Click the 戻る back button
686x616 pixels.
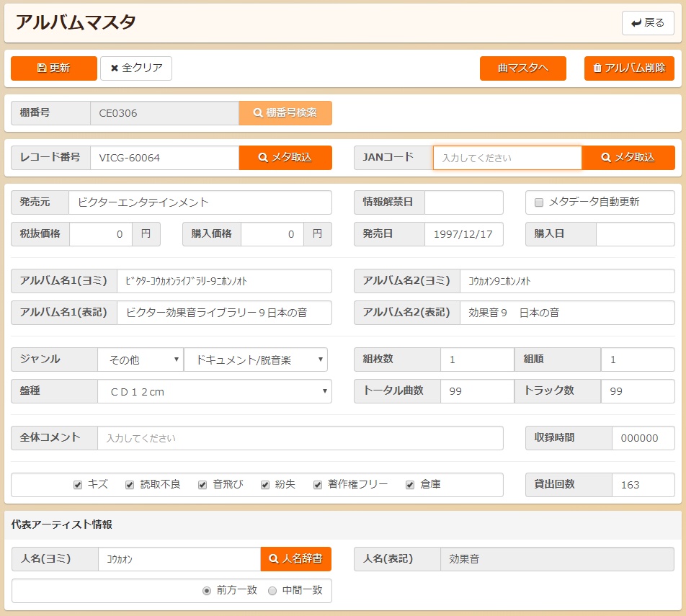(x=648, y=23)
